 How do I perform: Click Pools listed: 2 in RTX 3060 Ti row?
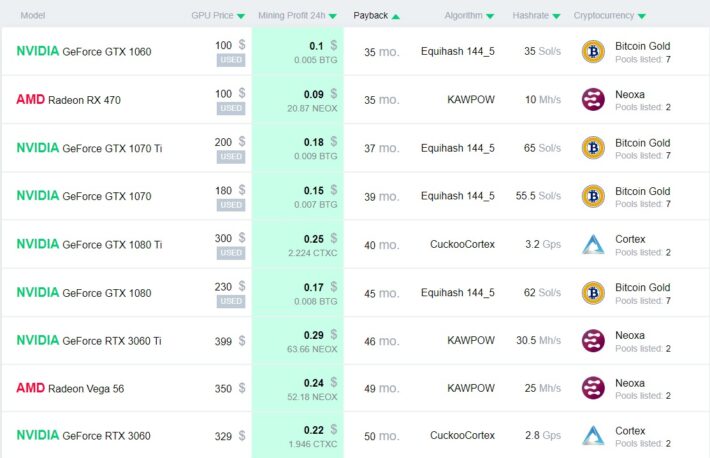pyautogui.click(x=643, y=348)
